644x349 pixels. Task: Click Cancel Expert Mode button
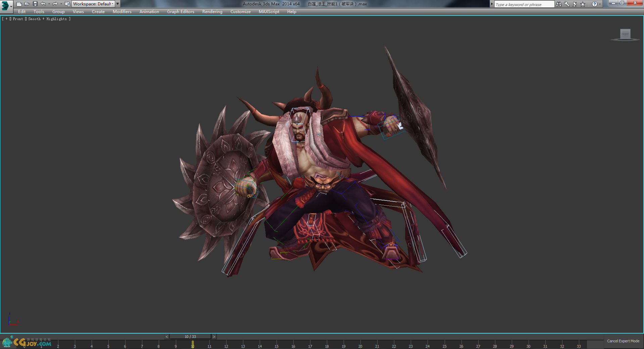point(623,341)
